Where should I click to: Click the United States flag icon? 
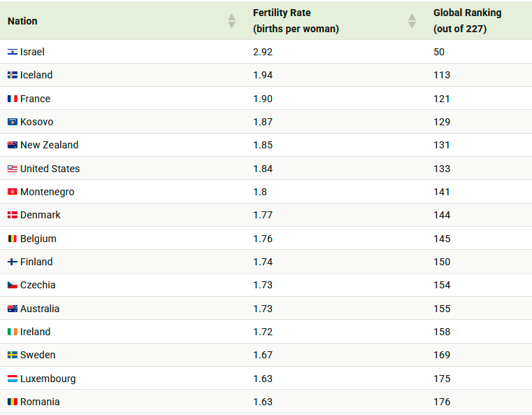(x=13, y=169)
